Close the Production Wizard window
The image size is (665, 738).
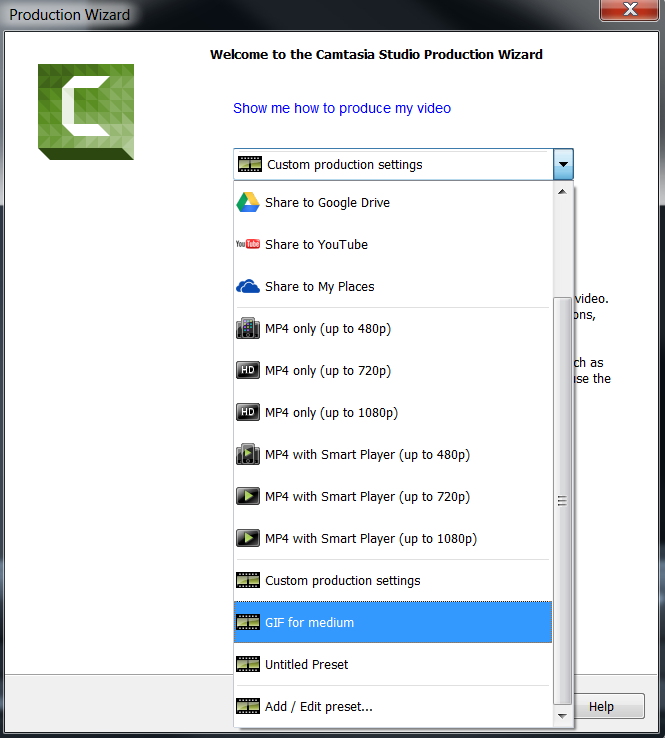coord(629,9)
